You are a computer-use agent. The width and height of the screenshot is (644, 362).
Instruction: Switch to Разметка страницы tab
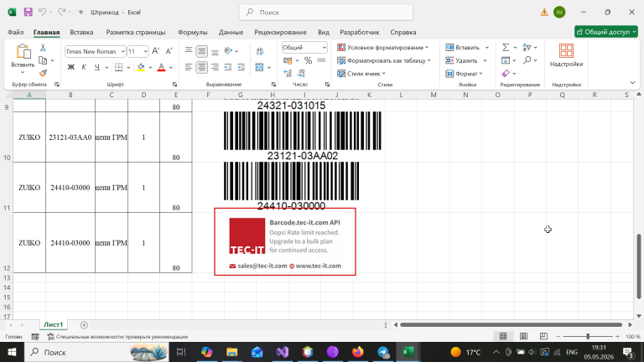pos(136,32)
